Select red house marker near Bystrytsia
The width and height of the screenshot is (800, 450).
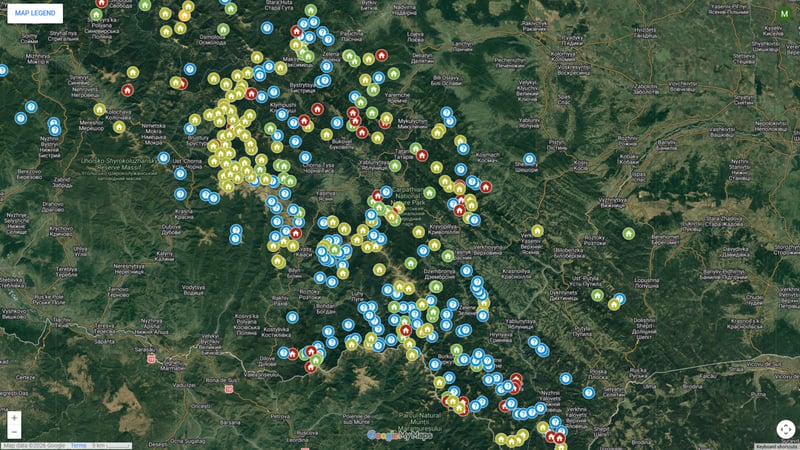[x=317, y=109]
